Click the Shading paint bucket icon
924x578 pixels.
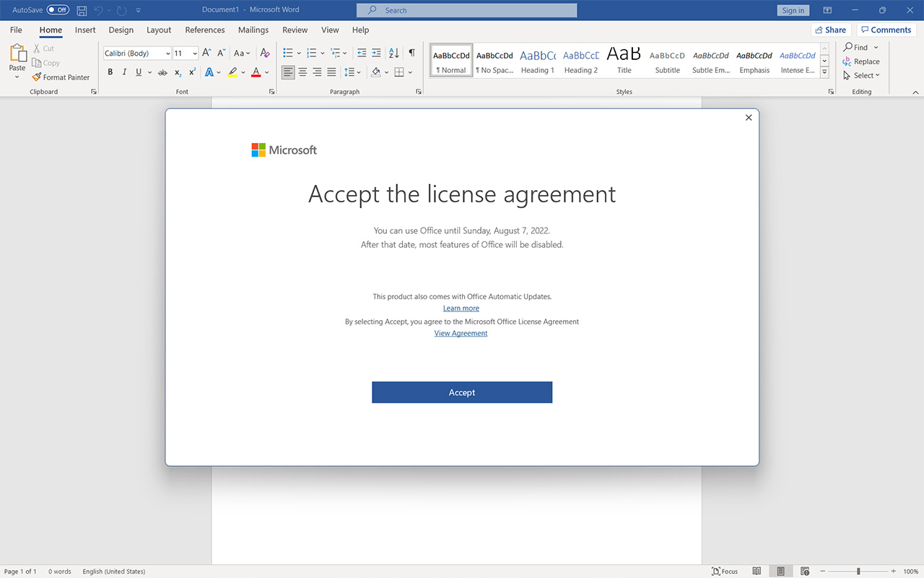[375, 72]
